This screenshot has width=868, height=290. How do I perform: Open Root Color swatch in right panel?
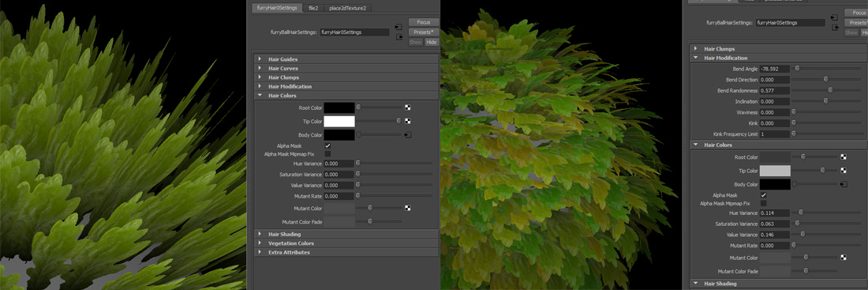click(x=775, y=157)
